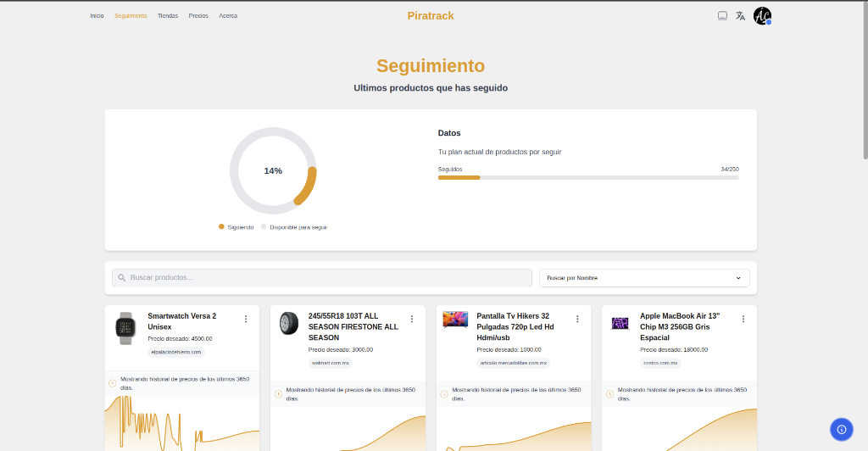Click the laptop display theme icon
Viewport: 868px width, 451px height.
[722, 15]
